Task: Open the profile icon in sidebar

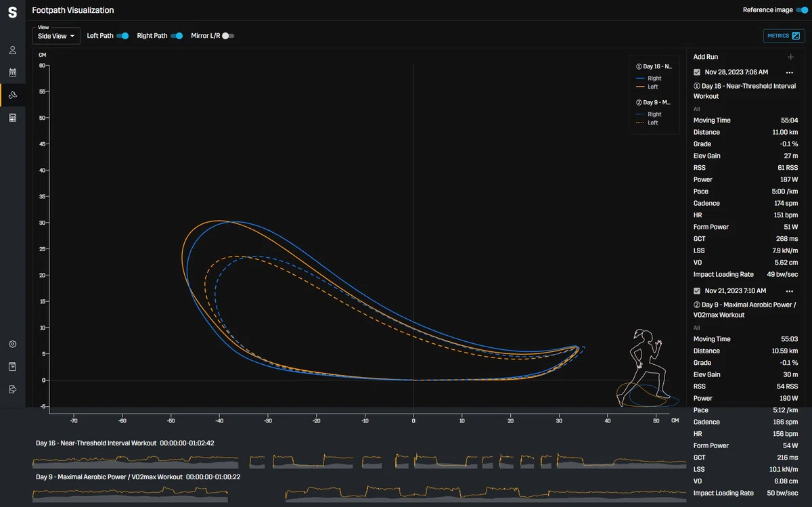Action: [x=12, y=50]
